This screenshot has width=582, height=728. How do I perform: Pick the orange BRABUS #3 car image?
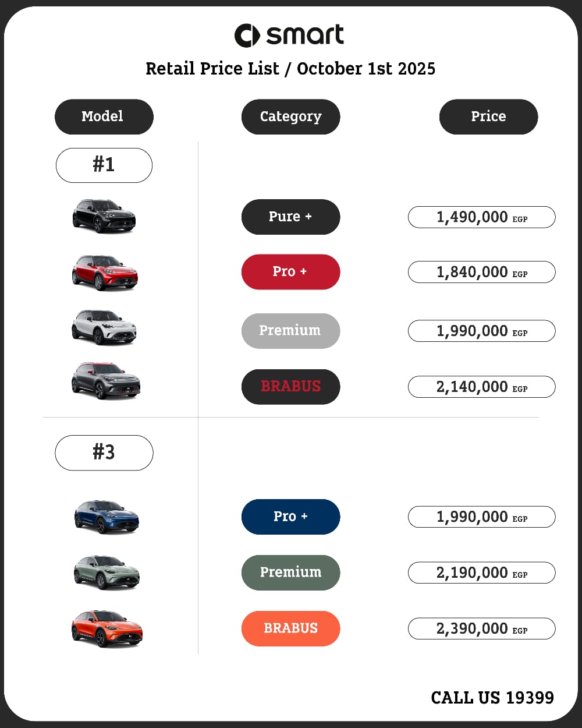click(x=107, y=628)
